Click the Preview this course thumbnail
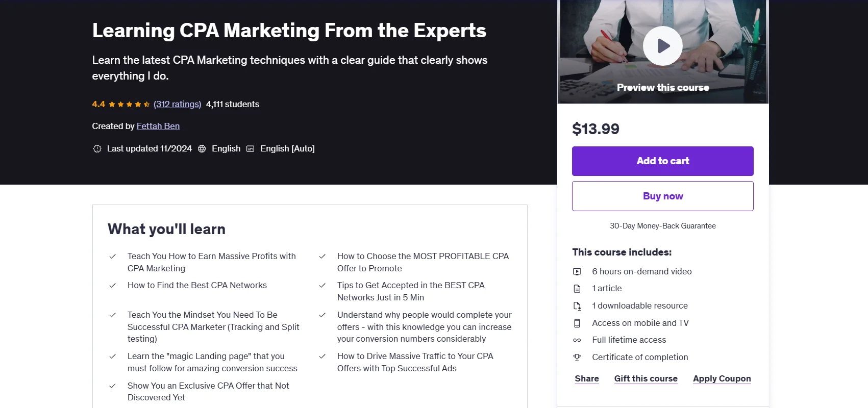Image resolution: width=868 pixels, height=408 pixels. [662, 87]
